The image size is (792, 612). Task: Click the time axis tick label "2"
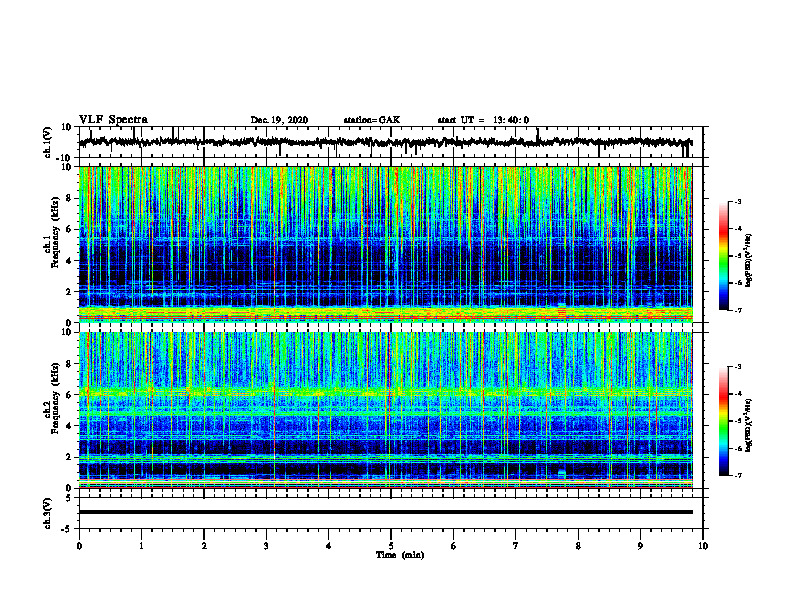204,546
